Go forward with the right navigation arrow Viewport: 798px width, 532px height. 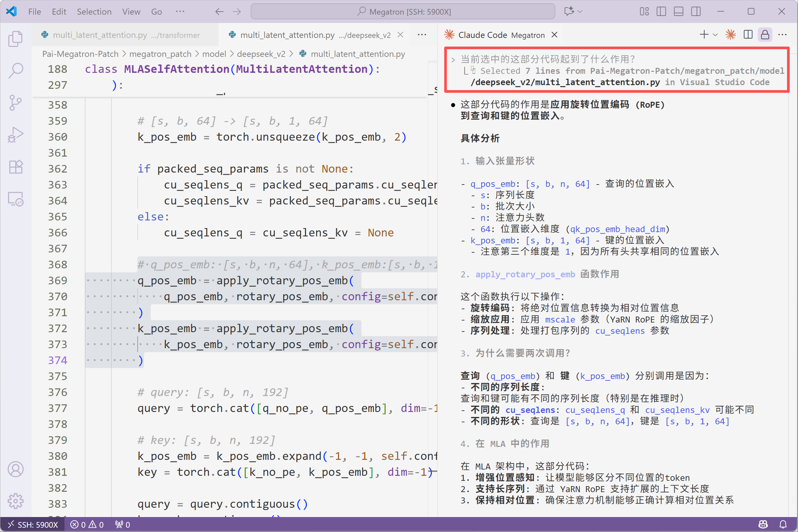click(x=237, y=12)
